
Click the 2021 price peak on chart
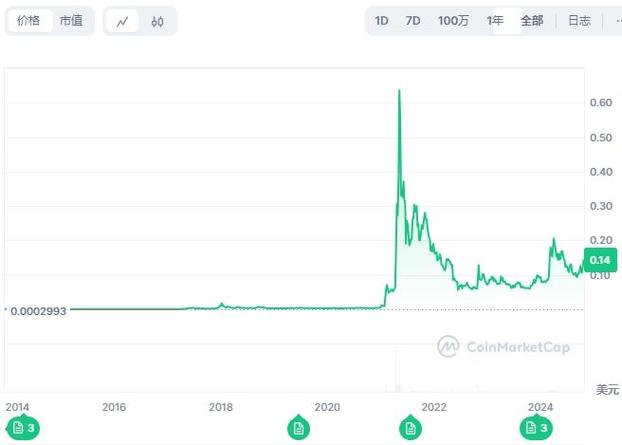[x=399, y=91]
